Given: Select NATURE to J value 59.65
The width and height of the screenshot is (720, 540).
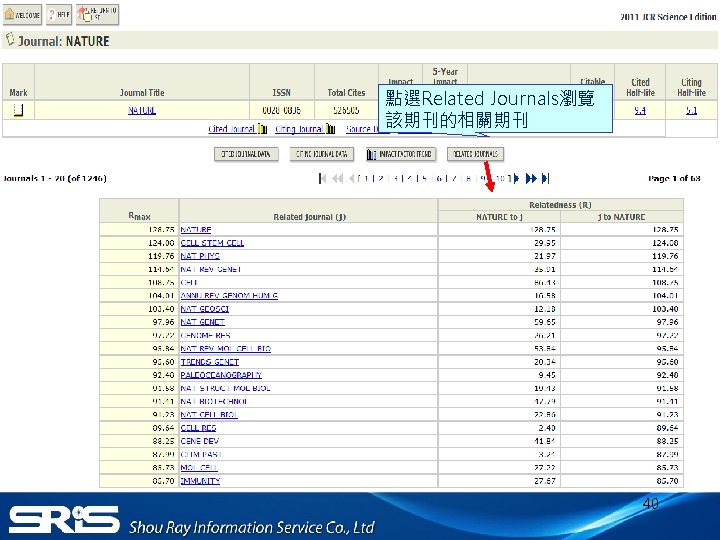Looking at the screenshot, I should click(x=545, y=322).
